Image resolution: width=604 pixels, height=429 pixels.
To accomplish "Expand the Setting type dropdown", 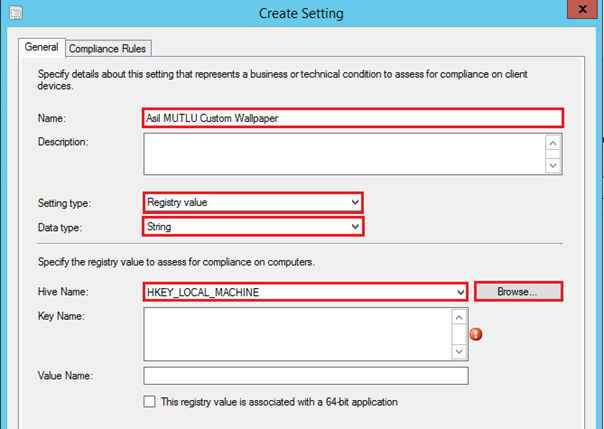I will click(355, 203).
